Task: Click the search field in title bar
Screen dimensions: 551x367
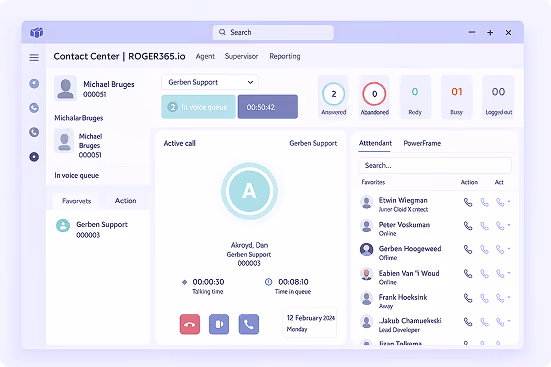Action: (x=273, y=32)
